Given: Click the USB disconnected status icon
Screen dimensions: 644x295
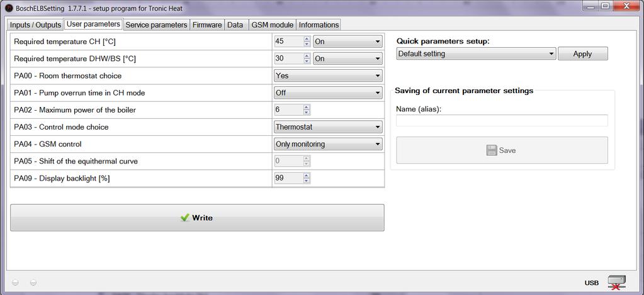Looking at the screenshot, I should pos(617,282).
